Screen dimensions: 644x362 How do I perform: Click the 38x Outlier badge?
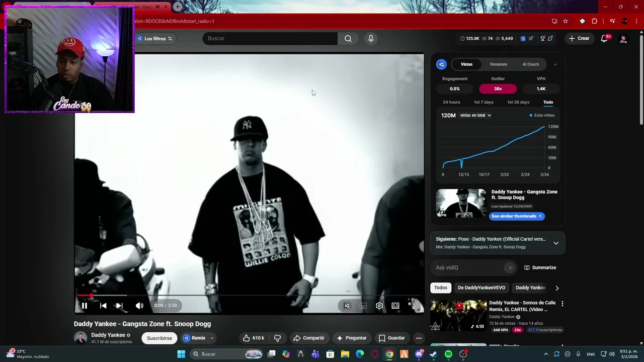pos(498,88)
